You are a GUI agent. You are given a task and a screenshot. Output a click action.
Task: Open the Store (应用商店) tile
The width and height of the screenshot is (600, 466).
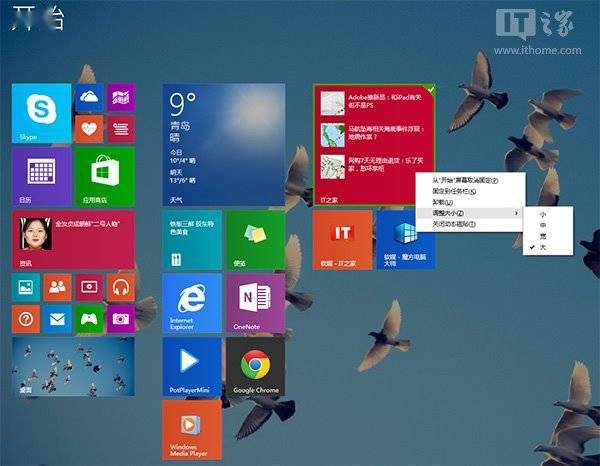[x=105, y=177]
